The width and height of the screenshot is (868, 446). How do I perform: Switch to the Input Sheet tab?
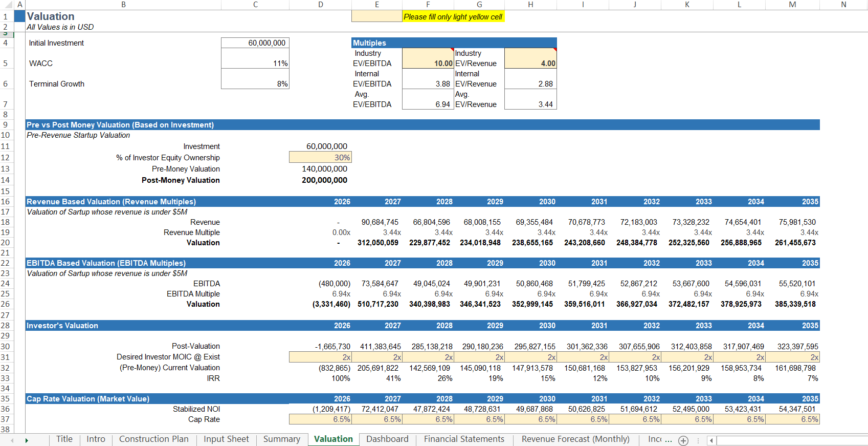pos(226,439)
